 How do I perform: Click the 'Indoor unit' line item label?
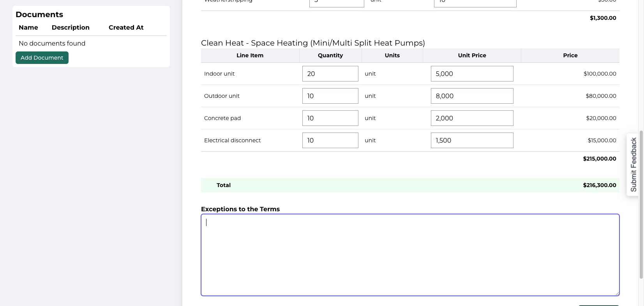click(219, 74)
